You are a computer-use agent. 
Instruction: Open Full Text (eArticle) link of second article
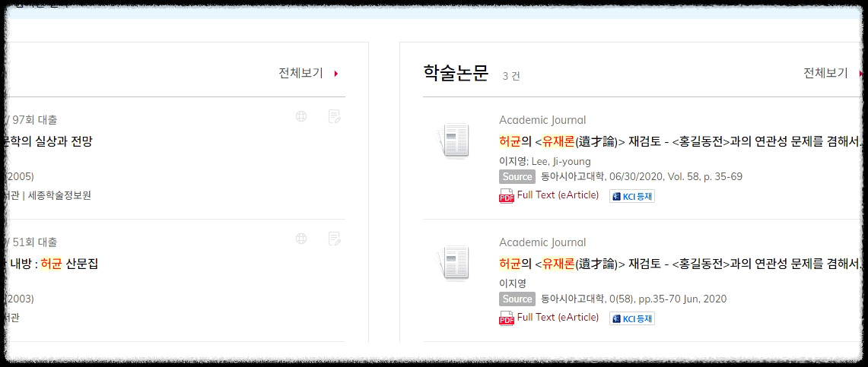pos(558,318)
